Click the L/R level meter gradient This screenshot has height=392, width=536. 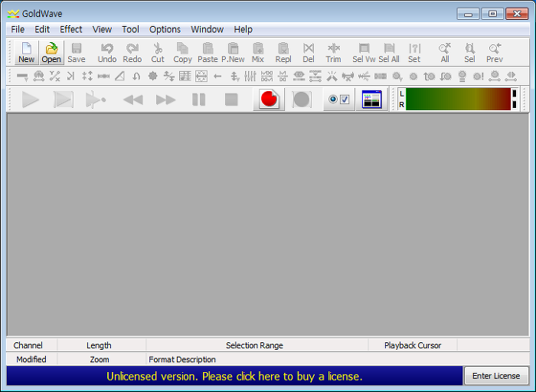(458, 99)
